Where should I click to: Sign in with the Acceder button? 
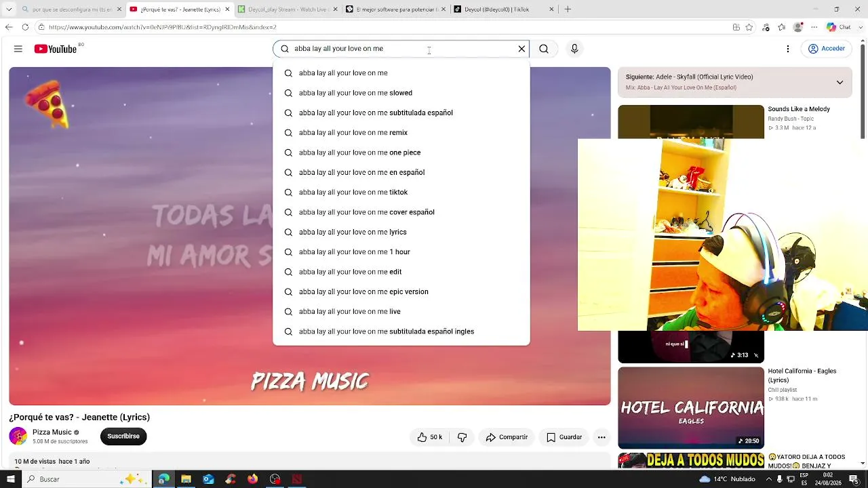click(827, 49)
